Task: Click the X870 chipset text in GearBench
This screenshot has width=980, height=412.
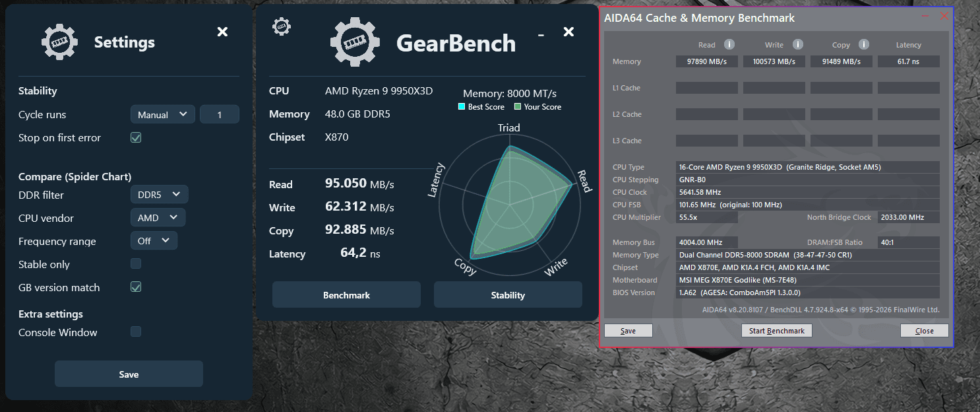Action: coord(336,137)
